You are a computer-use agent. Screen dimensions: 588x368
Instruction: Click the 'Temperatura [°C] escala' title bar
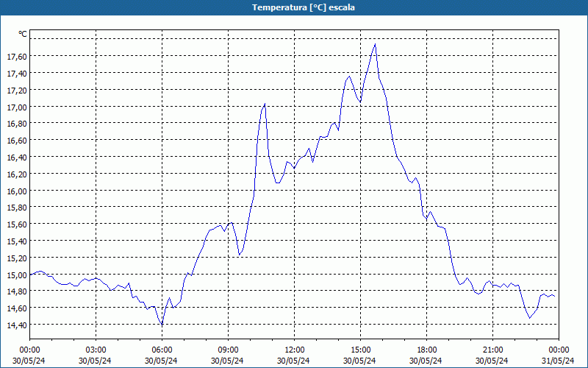(294, 7)
